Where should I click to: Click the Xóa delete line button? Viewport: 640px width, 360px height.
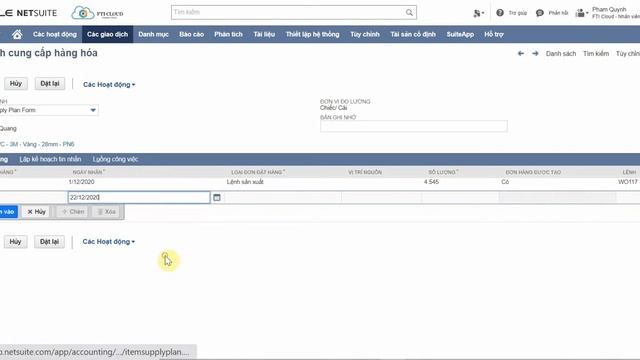pyautogui.click(x=107, y=212)
